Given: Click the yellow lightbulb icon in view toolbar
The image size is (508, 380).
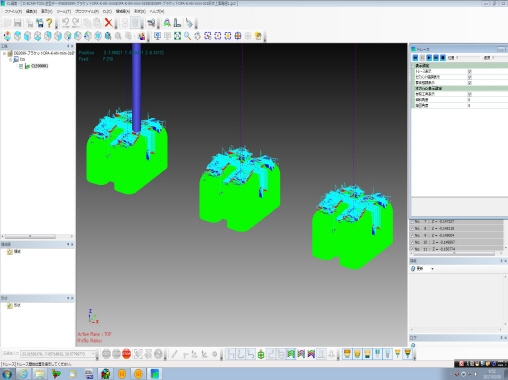Looking at the screenshot, I should (258, 36).
